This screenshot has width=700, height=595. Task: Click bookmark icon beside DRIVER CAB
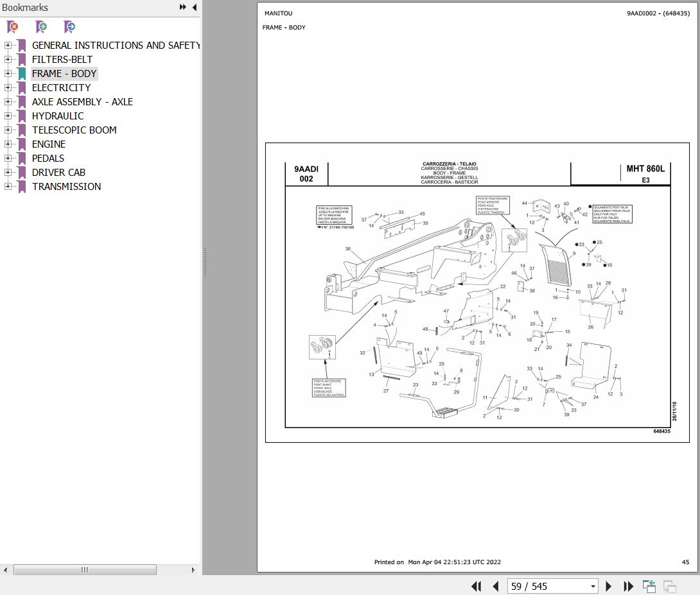pyautogui.click(x=22, y=172)
